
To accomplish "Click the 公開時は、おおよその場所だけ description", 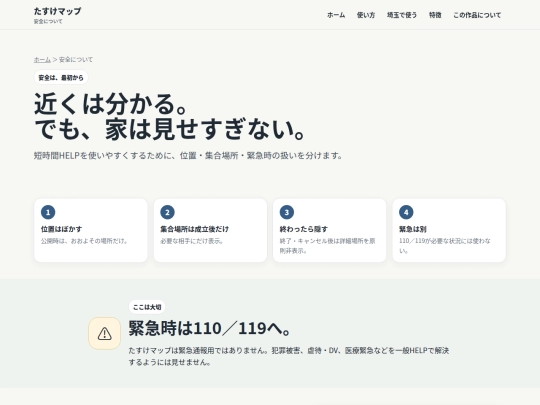I will pos(84,241).
